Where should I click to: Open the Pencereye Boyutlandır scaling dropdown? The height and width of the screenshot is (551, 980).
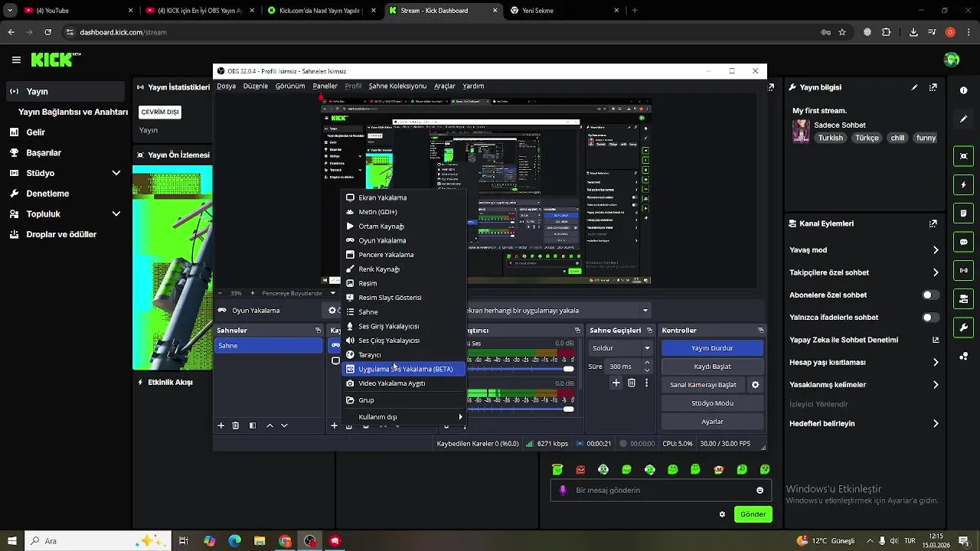pos(298,293)
